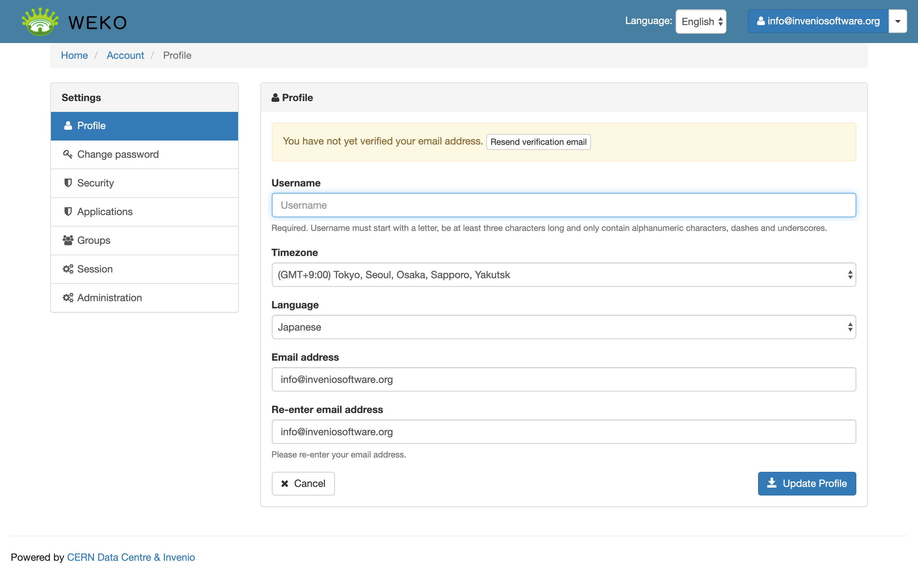Click the Re-enter email address field
The width and height of the screenshot is (918, 588).
tap(563, 431)
